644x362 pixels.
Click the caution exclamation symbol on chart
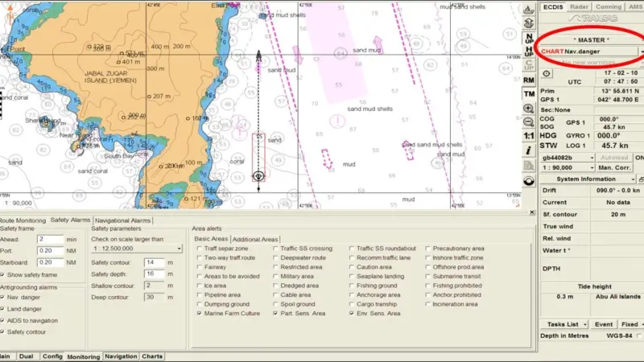coord(337,121)
